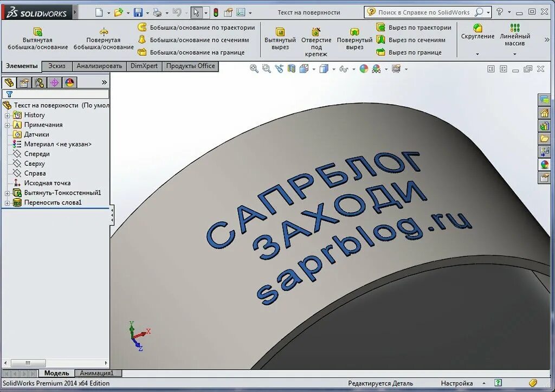The height and width of the screenshot is (392, 555).
Task: Switch to the Элементы tab
Action: [x=22, y=66]
